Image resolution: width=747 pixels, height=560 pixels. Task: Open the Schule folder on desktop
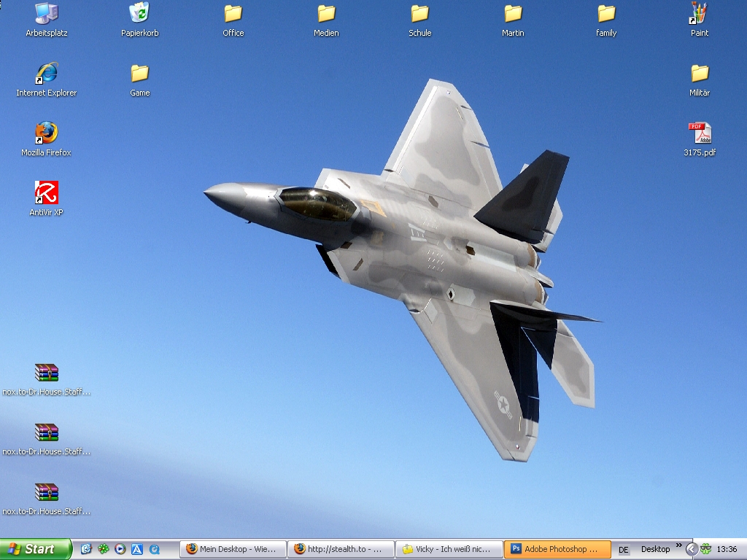point(419,14)
